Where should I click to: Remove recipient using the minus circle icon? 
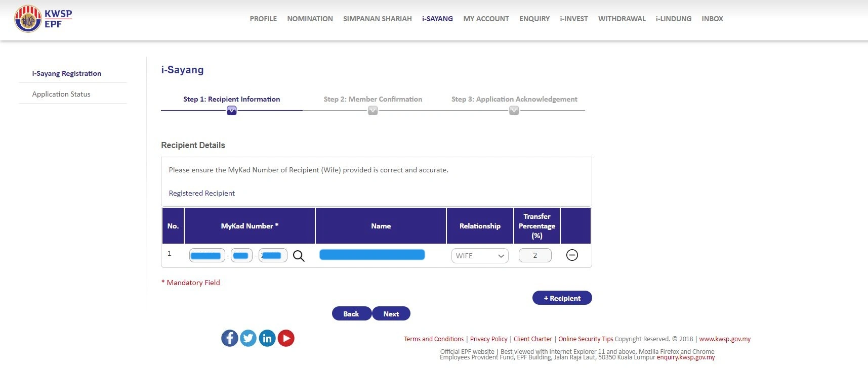572,255
